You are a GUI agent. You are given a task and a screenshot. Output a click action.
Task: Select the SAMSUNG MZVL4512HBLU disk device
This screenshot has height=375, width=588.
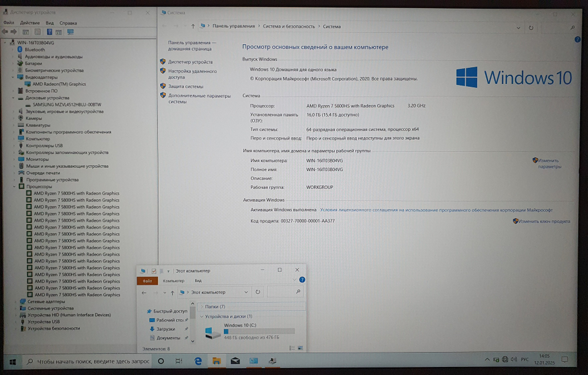click(x=66, y=103)
